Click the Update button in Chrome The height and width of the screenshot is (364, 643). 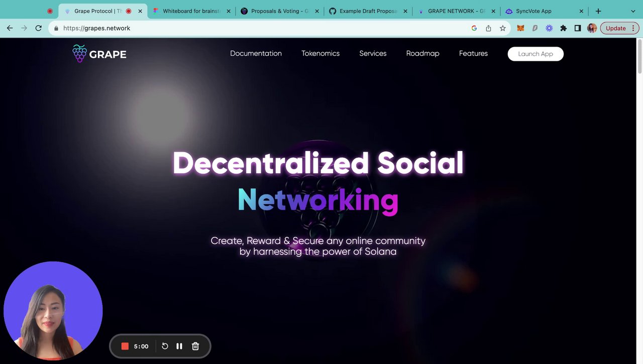619,28
